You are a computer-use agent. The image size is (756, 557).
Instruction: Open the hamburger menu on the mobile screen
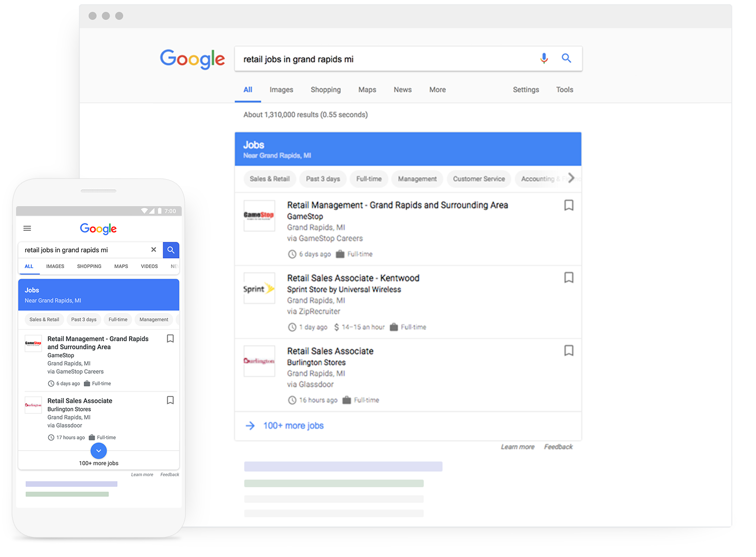27,228
